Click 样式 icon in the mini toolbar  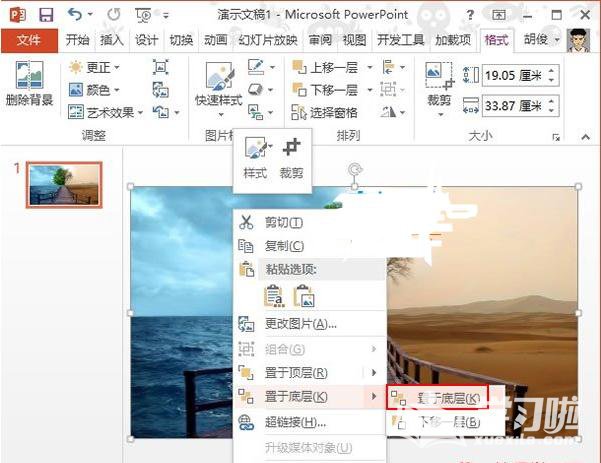click(x=255, y=157)
